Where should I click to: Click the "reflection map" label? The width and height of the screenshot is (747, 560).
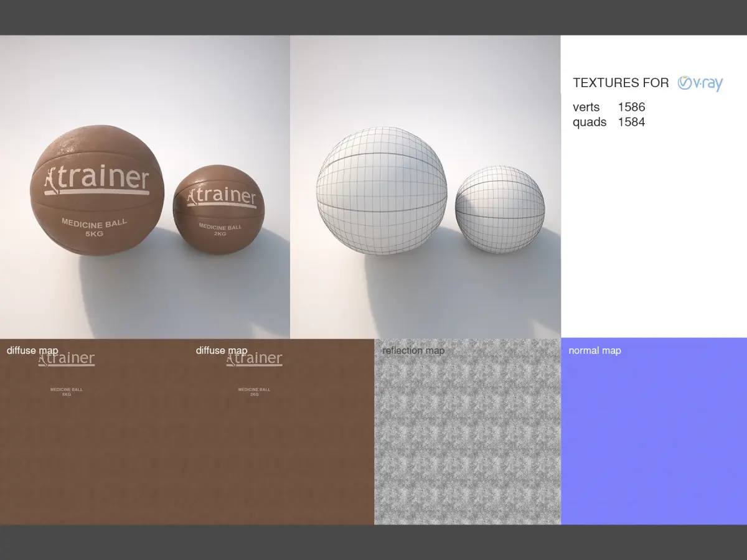[x=413, y=350]
